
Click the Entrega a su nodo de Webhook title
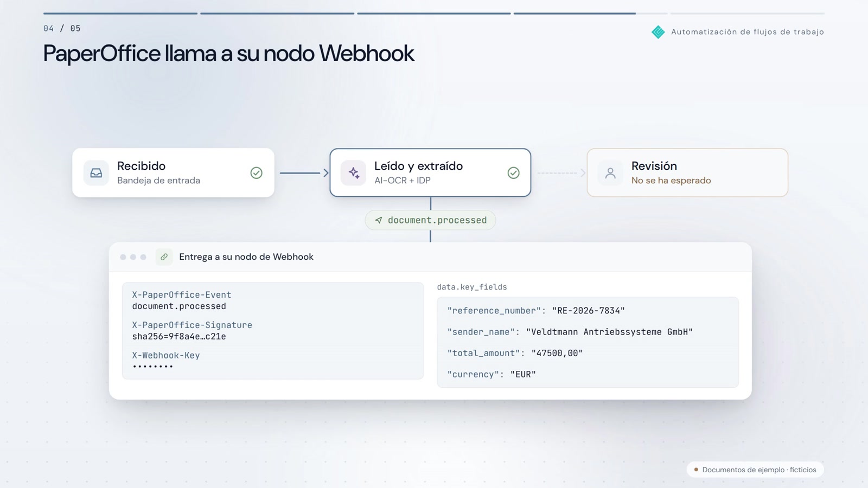click(x=246, y=257)
